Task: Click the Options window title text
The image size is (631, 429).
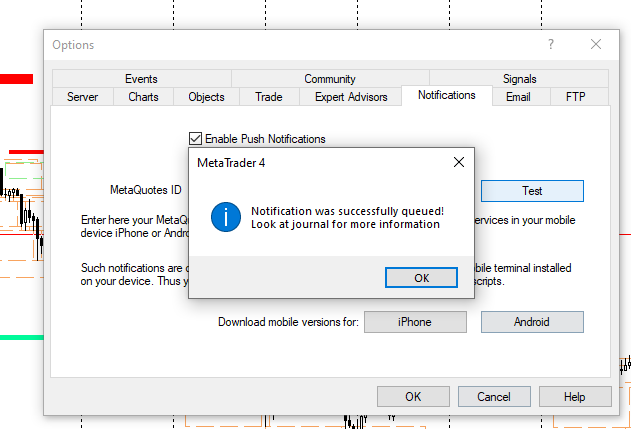Action: click(73, 45)
